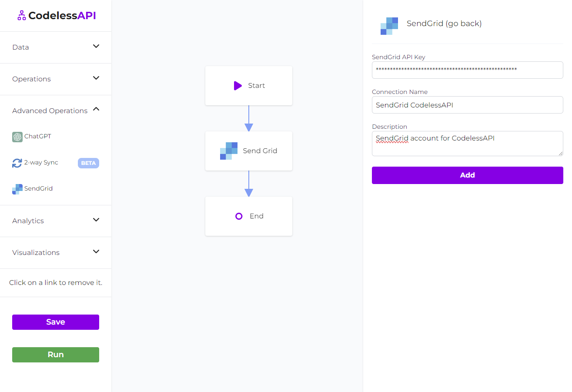The height and width of the screenshot is (392, 572).
Task: Focus the Connection Name field
Action: [x=468, y=105]
